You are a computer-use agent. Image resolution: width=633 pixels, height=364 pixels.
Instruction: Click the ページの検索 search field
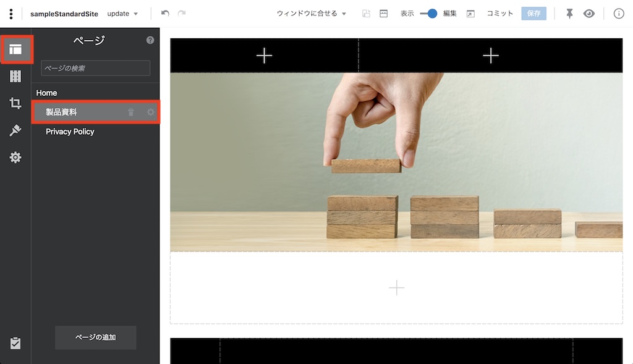coord(95,68)
